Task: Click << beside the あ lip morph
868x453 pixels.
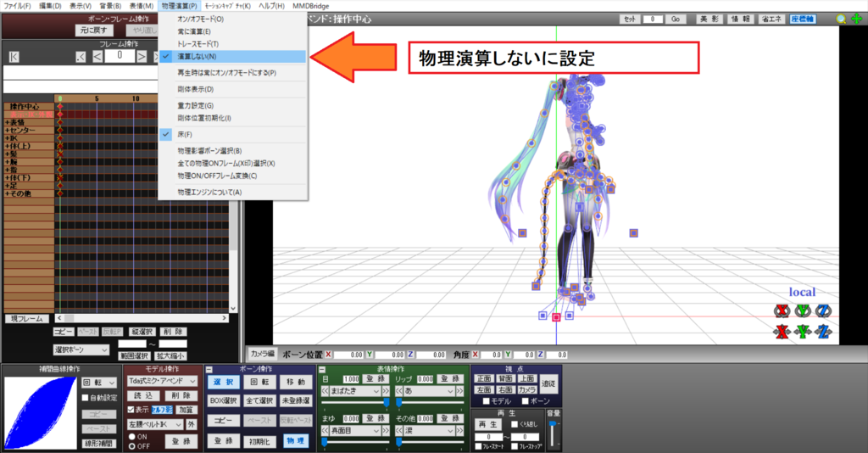Action: coord(398,391)
